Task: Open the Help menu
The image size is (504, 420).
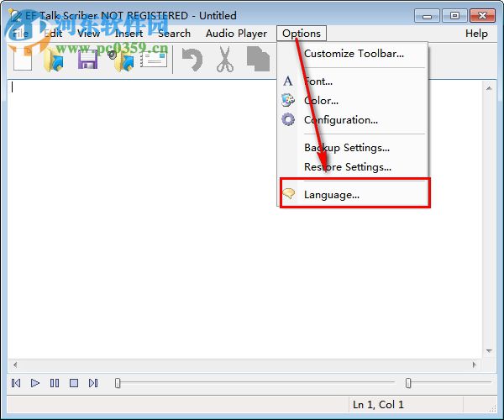Action: [x=476, y=34]
